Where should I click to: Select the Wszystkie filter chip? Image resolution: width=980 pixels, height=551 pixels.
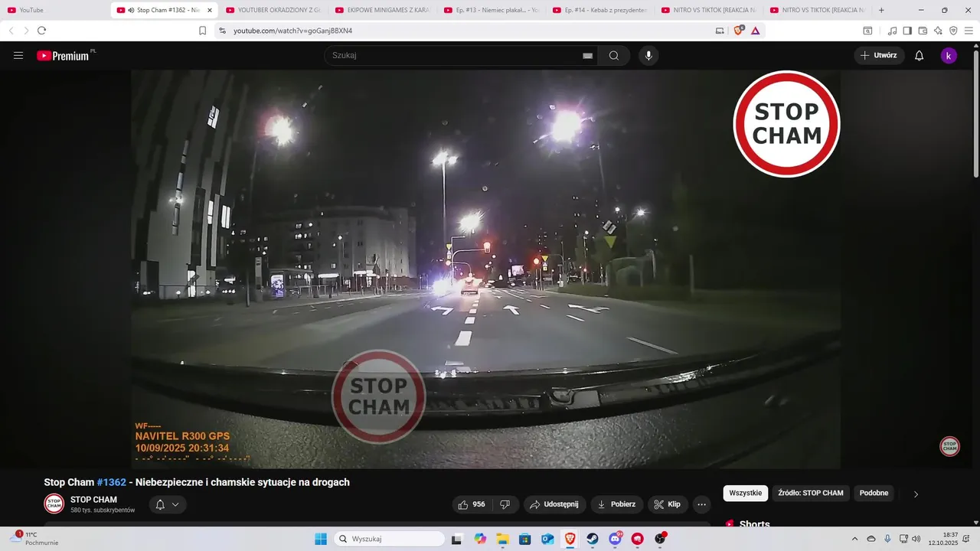[746, 493]
